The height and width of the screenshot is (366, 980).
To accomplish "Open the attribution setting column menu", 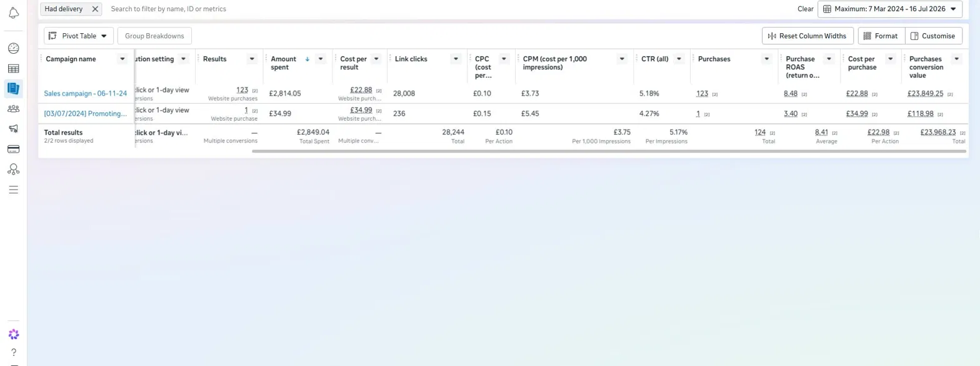I will [x=184, y=59].
